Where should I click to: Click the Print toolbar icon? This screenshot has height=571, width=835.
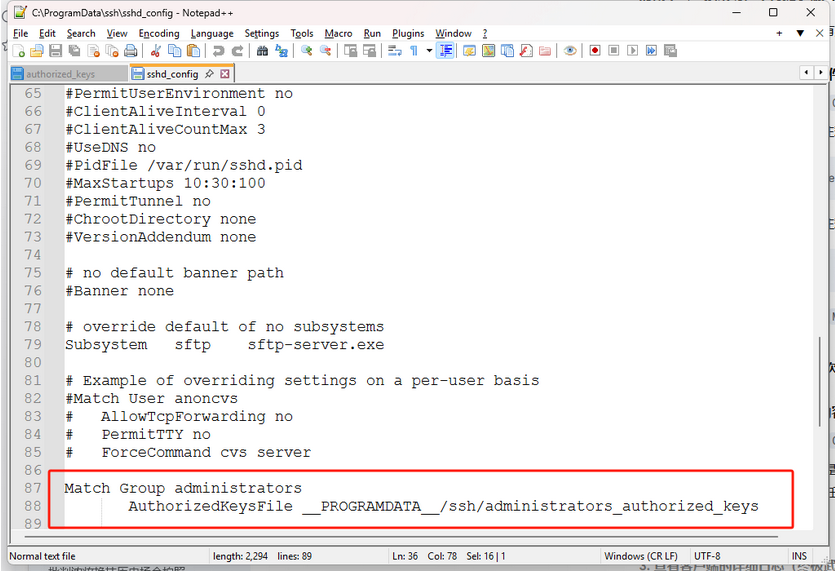click(x=130, y=51)
